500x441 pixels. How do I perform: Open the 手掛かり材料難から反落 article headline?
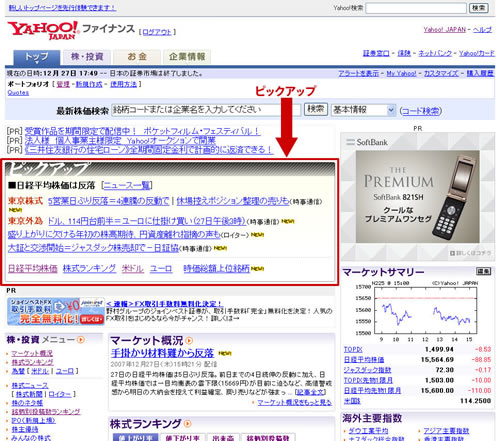tap(162, 353)
